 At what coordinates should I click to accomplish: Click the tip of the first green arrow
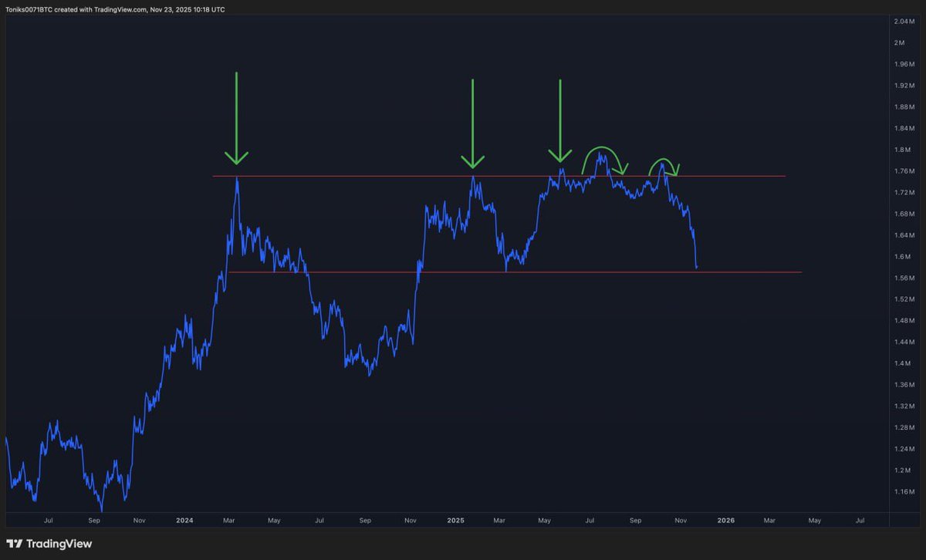[x=237, y=164]
